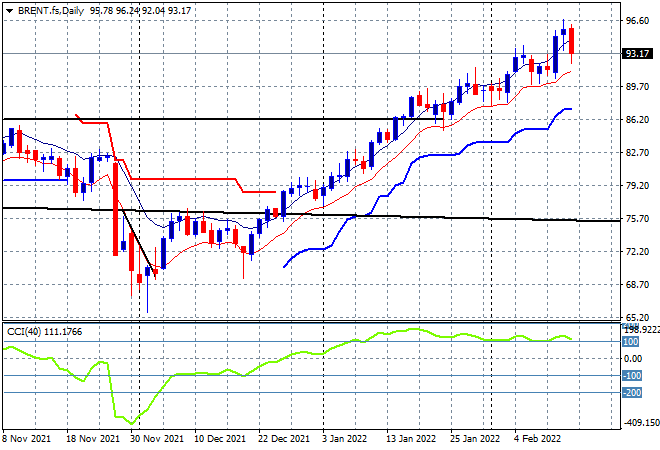Click the 93.17 current price label
This screenshot has height=450, width=660.
(x=637, y=53)
